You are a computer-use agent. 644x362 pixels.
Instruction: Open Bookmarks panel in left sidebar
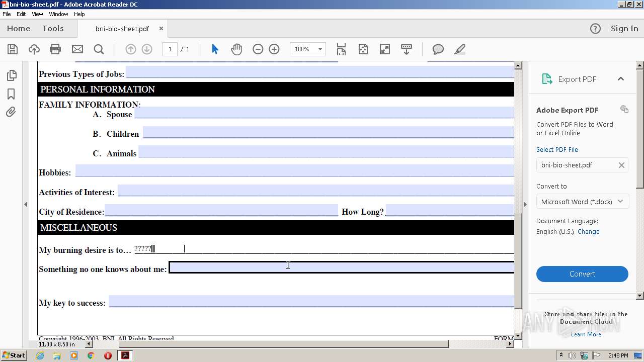[x=11, y=94]
